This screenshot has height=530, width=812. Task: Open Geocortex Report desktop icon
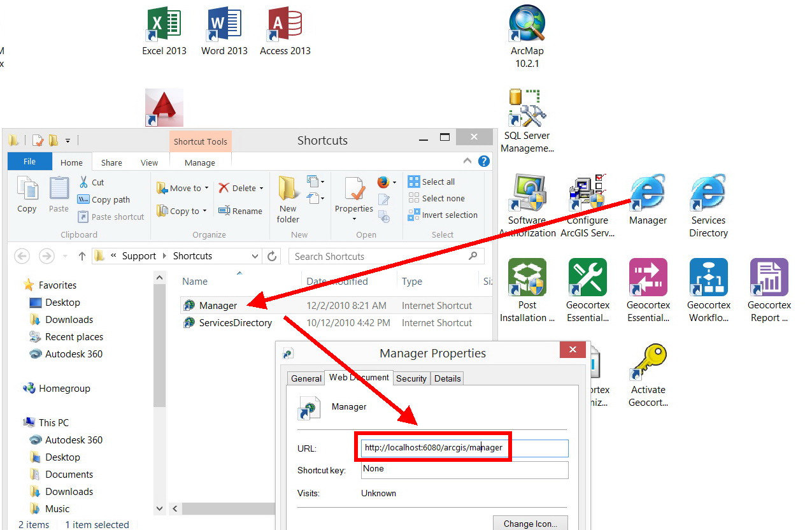point(769,290)
